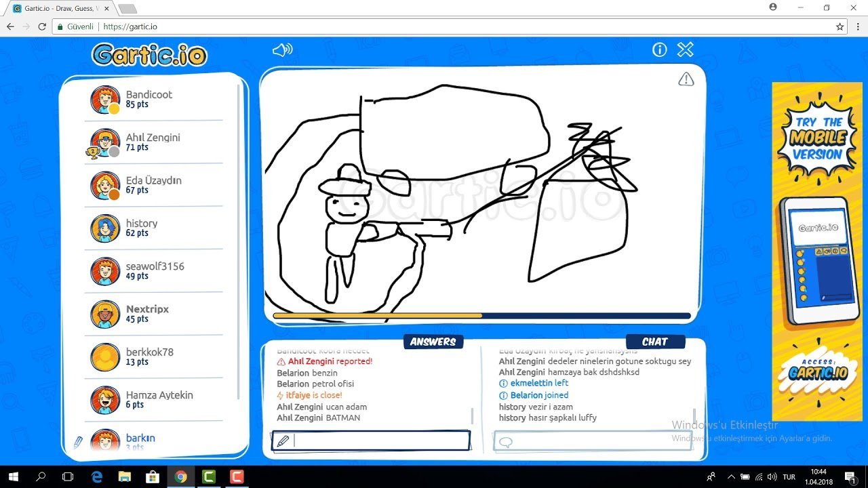Open Chrome's three-dot menu
868x488 pixels.
tap(858, 26)
